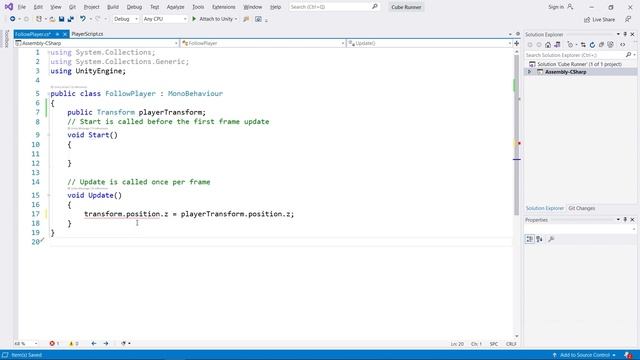Click the Collapse All icon in Solution Explorer
This screenshot has height=360, width=640.
(601, 45)
